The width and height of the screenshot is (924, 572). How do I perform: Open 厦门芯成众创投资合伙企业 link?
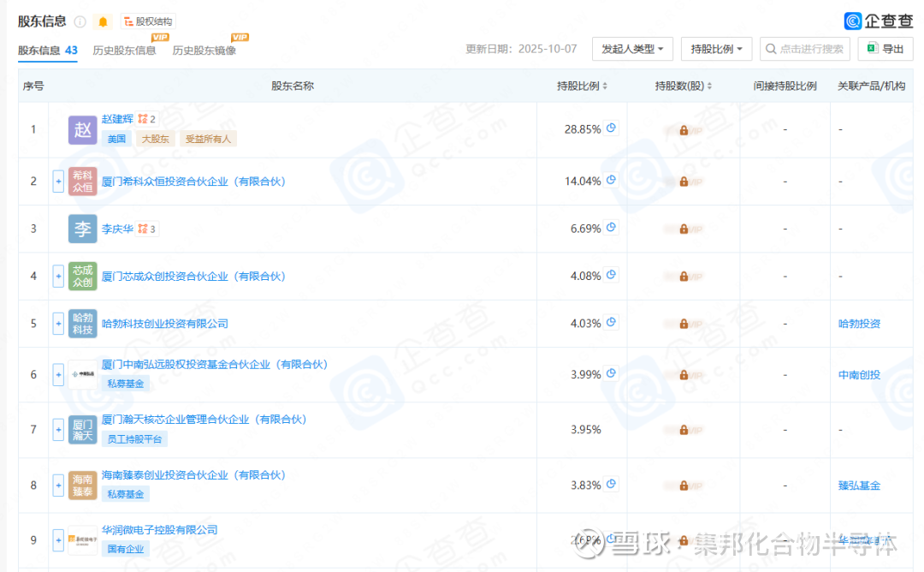(193, 276)
